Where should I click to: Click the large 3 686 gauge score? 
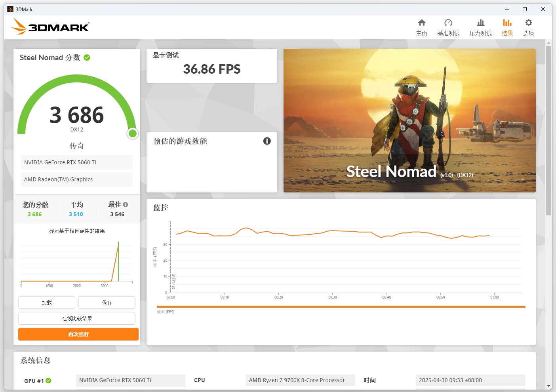click(x=77, y=115)
